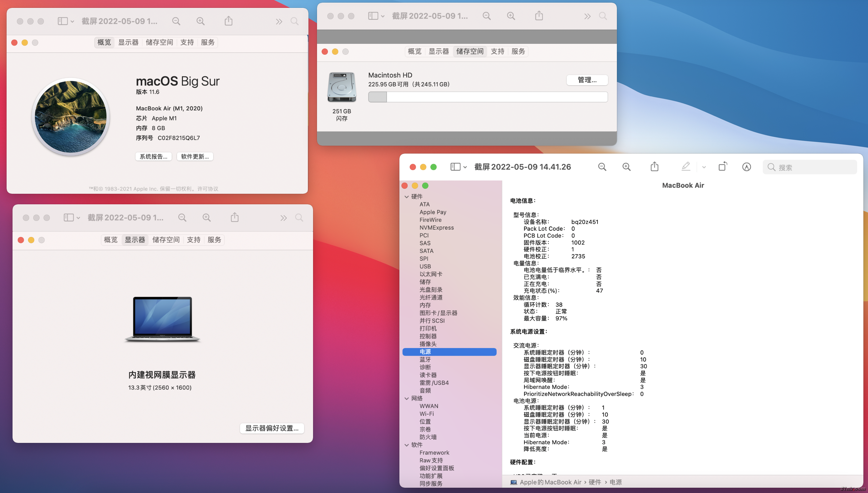This screenshot has height=493, width=868.
Task: Select NVMExpress in the hardware list
Action: [436, 227]
